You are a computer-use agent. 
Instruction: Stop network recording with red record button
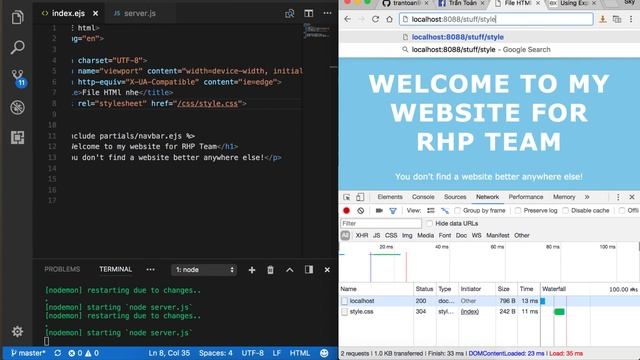(347, 211)
